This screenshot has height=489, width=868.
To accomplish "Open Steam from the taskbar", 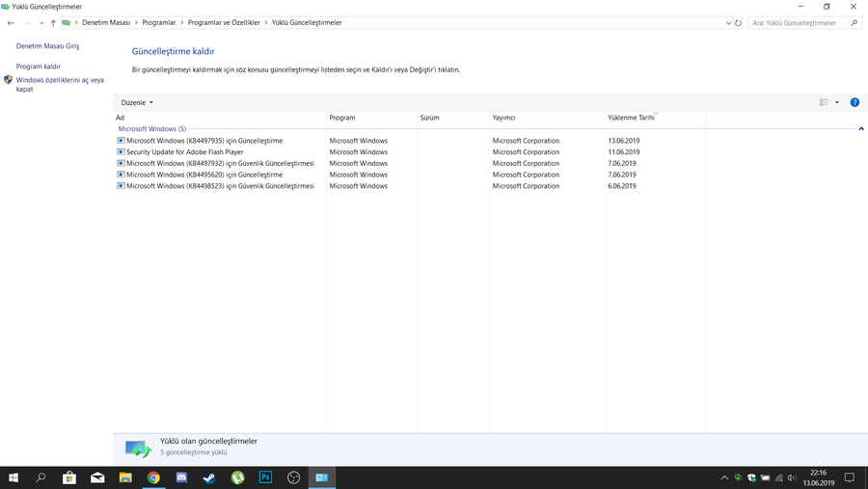I will [209, 477].
